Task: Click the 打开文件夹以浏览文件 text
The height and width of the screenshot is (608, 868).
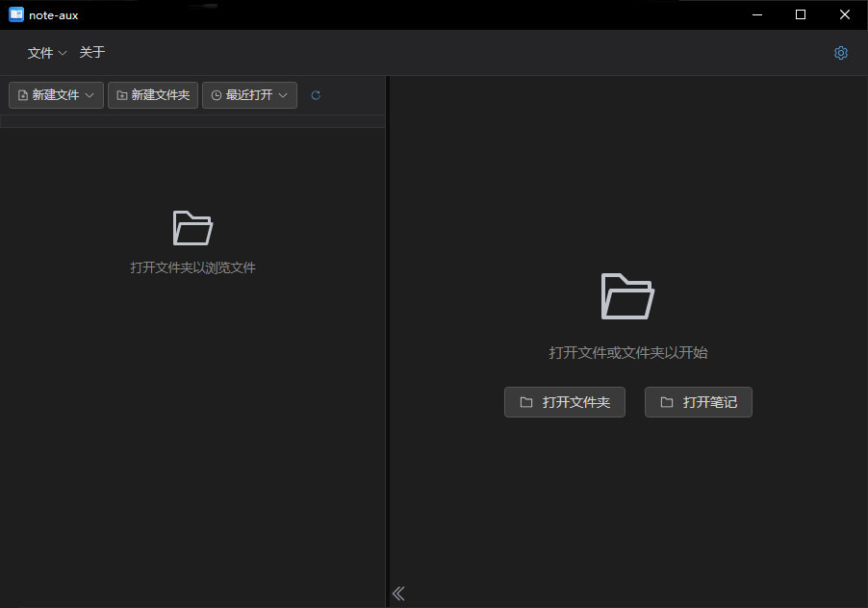Action: tap(192, 267)
